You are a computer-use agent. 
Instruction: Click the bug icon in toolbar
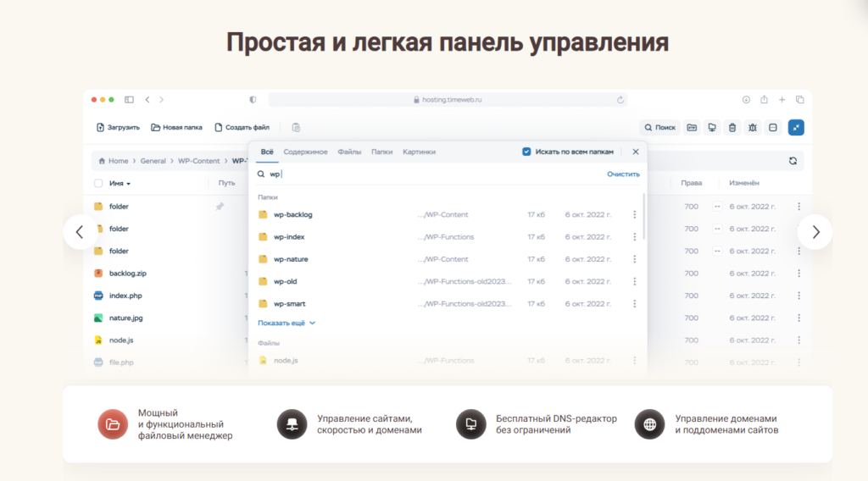point(753,128)
